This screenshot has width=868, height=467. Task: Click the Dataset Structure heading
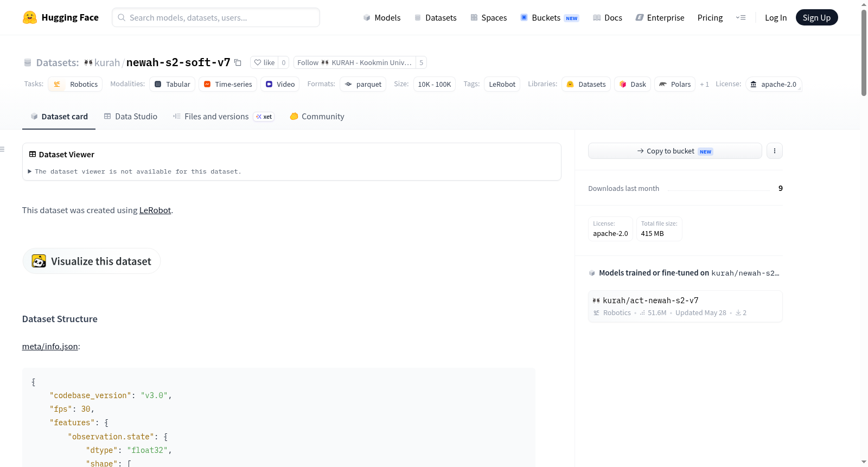point(60,319)
